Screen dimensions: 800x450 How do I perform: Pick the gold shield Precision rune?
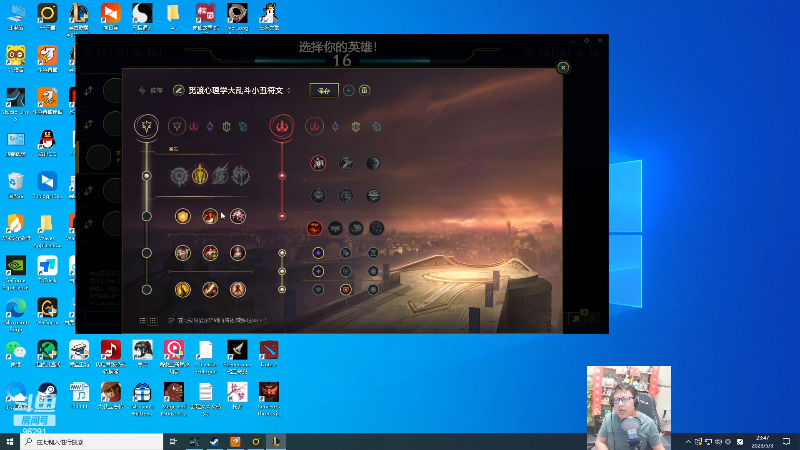coord(183,216)
